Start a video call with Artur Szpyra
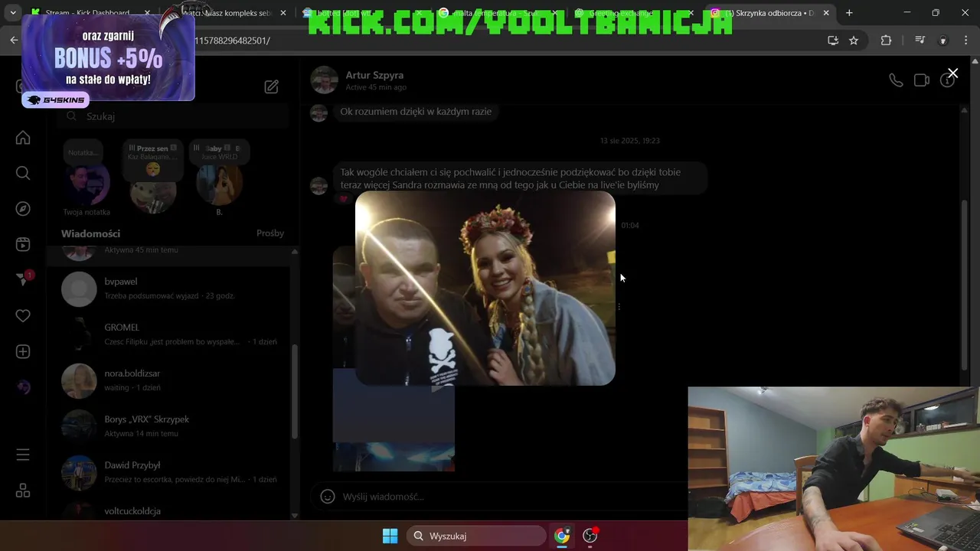The image size is (980, 551). [922, 80]
